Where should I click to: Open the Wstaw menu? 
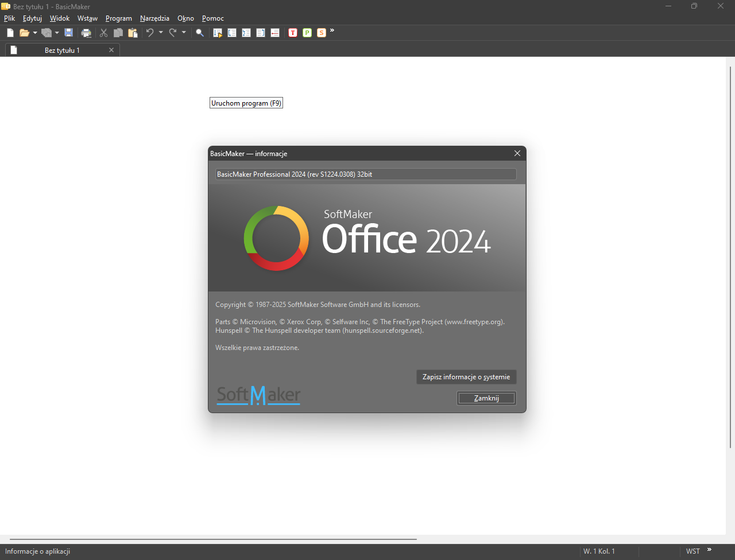(87, 18)
